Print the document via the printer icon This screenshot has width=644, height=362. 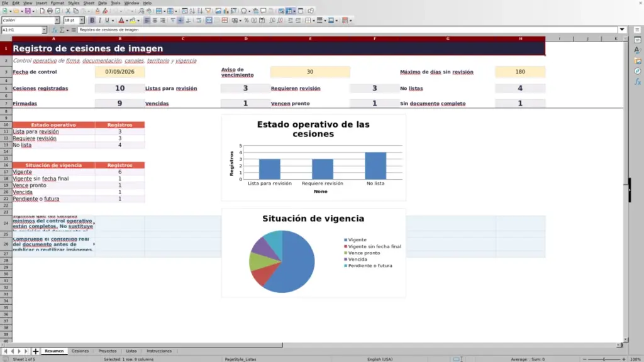point(50,11)
